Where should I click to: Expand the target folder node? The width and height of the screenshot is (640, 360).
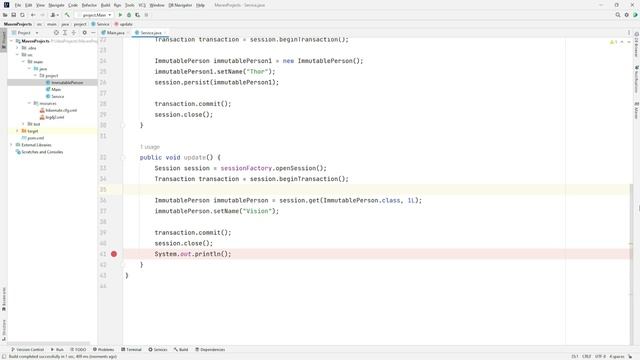point(18,131)
